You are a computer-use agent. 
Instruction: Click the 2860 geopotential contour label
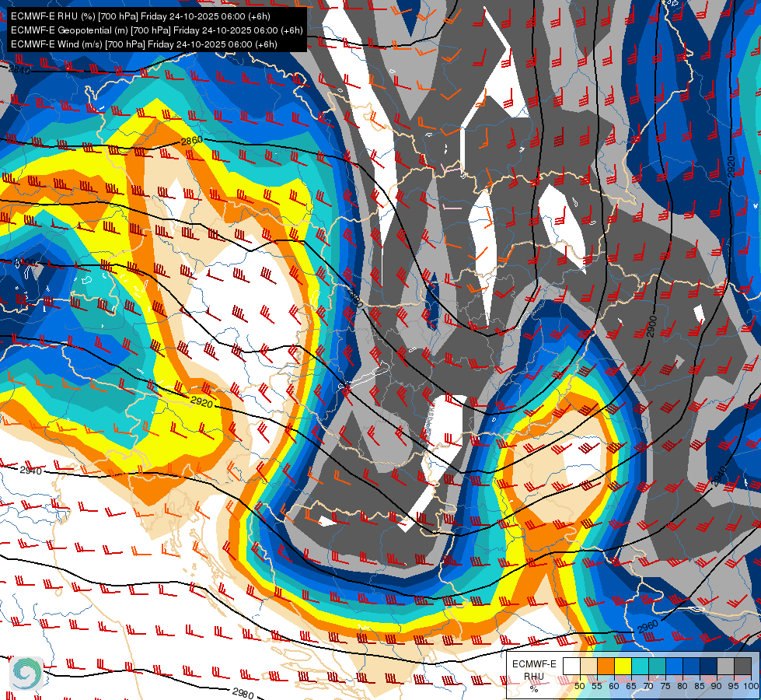pos(192,141)
